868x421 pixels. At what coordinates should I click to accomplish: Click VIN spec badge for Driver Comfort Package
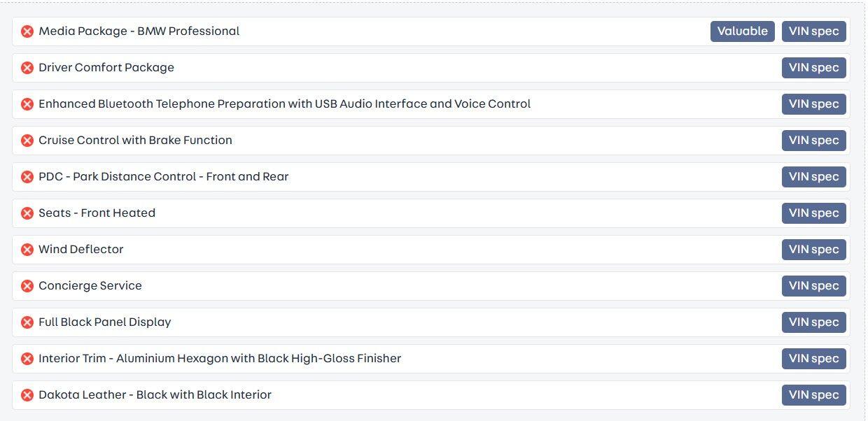click(813, 68)
